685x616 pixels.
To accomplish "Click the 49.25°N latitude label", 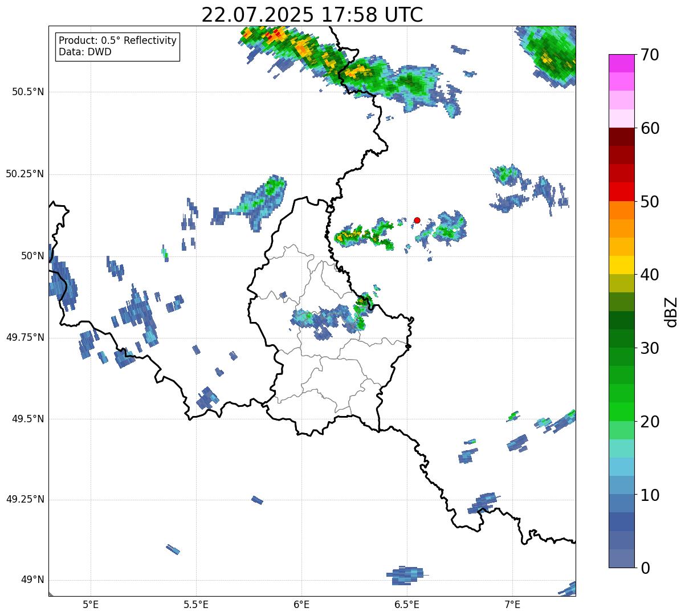I will pos(25,500).
